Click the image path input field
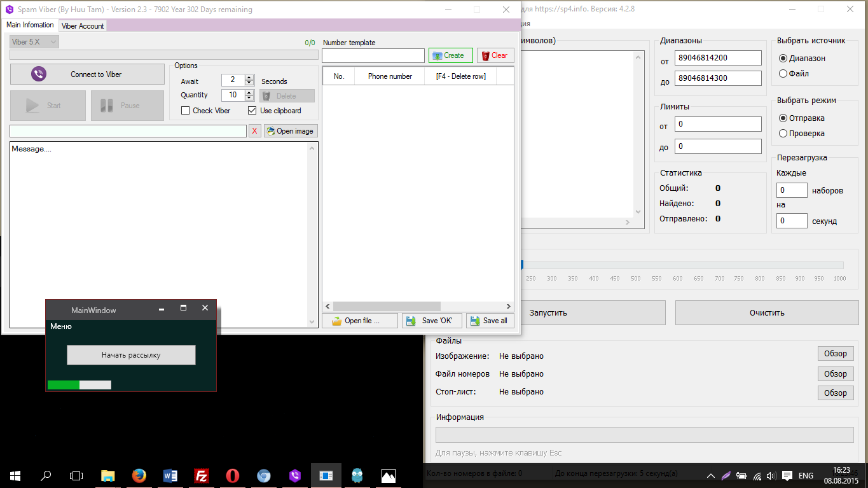Screen dimensions: 868x488 coord(128,131)
